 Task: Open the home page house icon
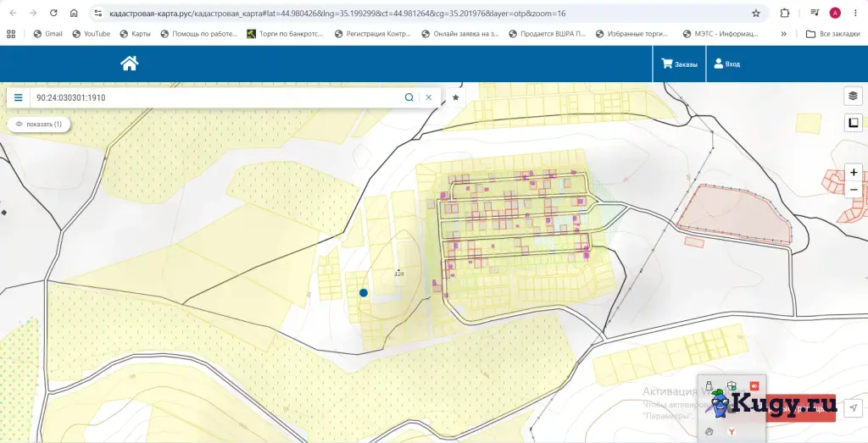pos(129,63)
